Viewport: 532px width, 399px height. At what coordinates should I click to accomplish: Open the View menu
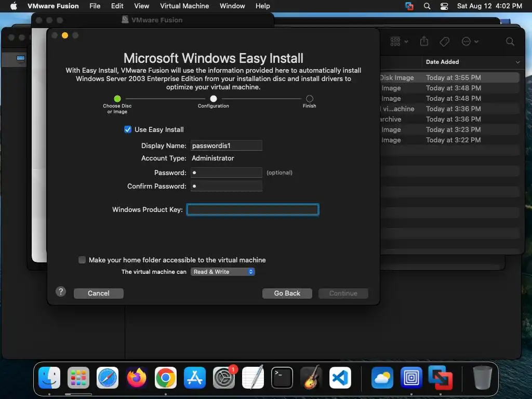(141, 6)
